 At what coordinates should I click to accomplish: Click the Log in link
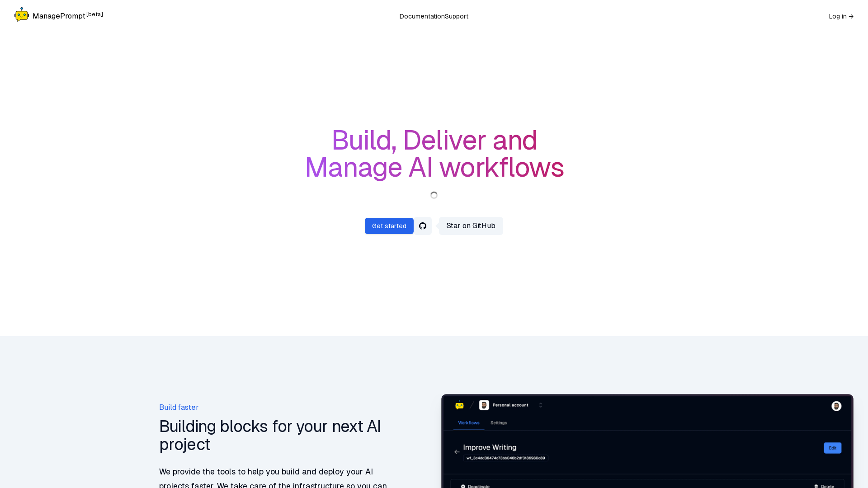point(840,16)
